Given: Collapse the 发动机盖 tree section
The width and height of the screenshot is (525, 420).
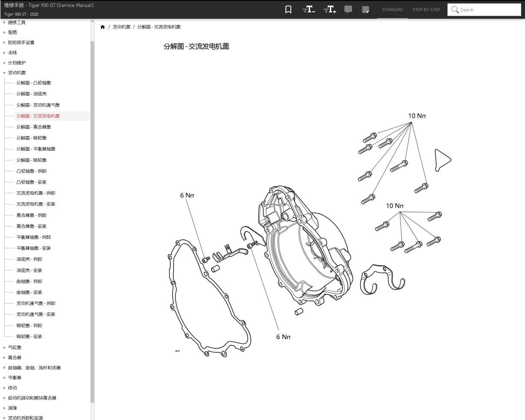Looking at the screenshot, I should coord(5,73).
